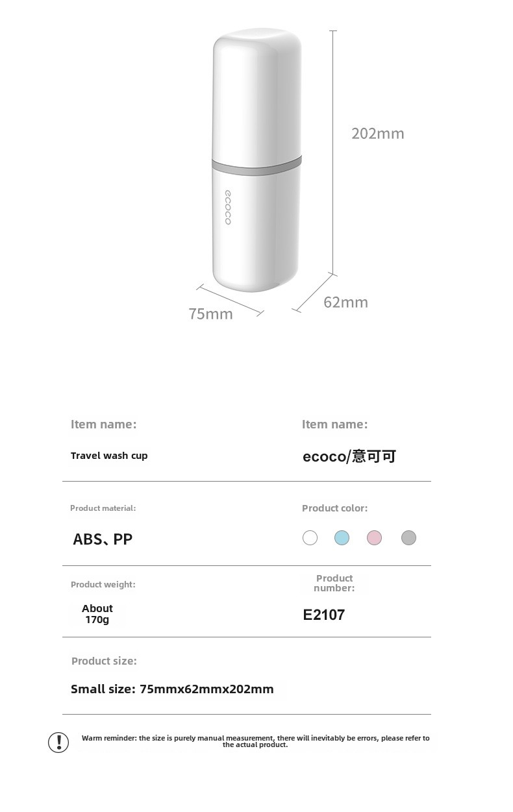This screenshot has width=513, height=812.
Task: Click the Small size dimensions text
Action: pyautogui.click(x=172, y=689)
